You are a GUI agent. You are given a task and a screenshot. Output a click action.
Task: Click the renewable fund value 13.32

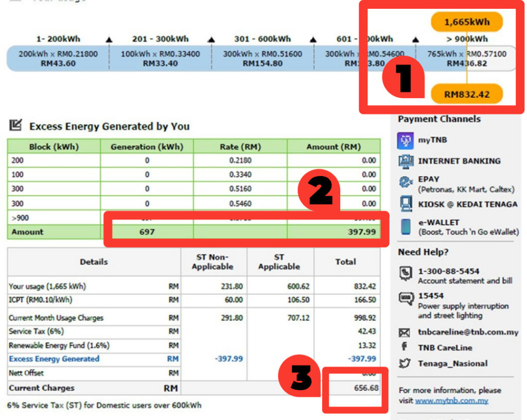pyautogui.click(x=366, y=345)
